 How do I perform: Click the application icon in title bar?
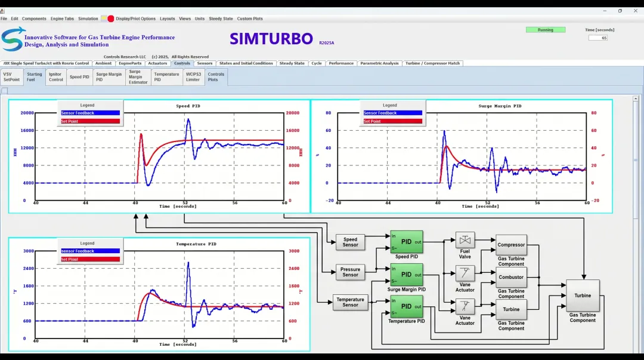[2, 11]
